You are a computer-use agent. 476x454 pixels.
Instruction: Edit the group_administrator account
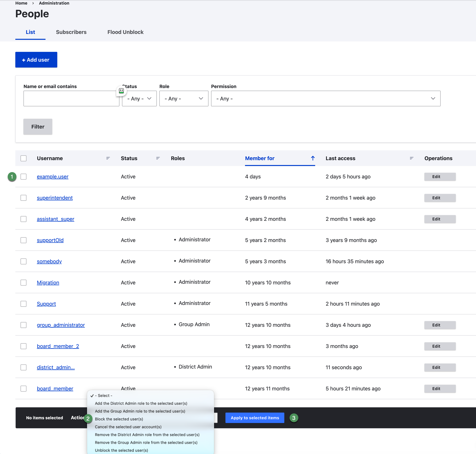pyautogui.click(x=440, y=325)
